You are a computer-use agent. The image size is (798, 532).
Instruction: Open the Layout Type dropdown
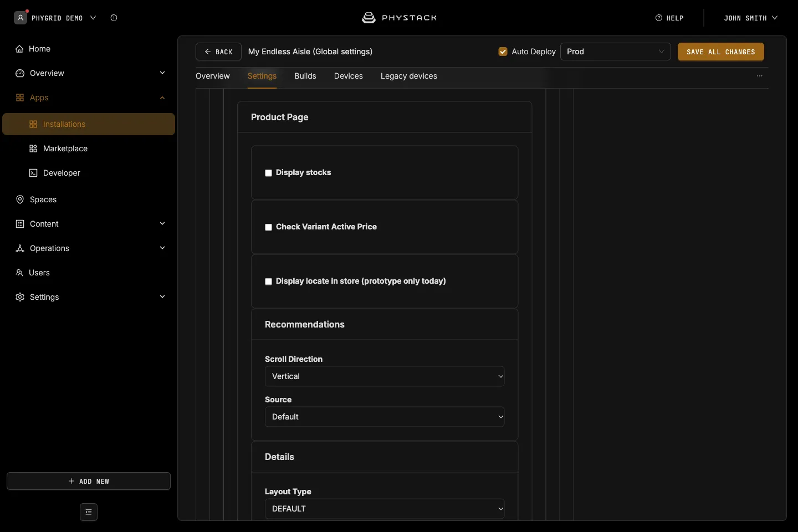click(385, 509)
